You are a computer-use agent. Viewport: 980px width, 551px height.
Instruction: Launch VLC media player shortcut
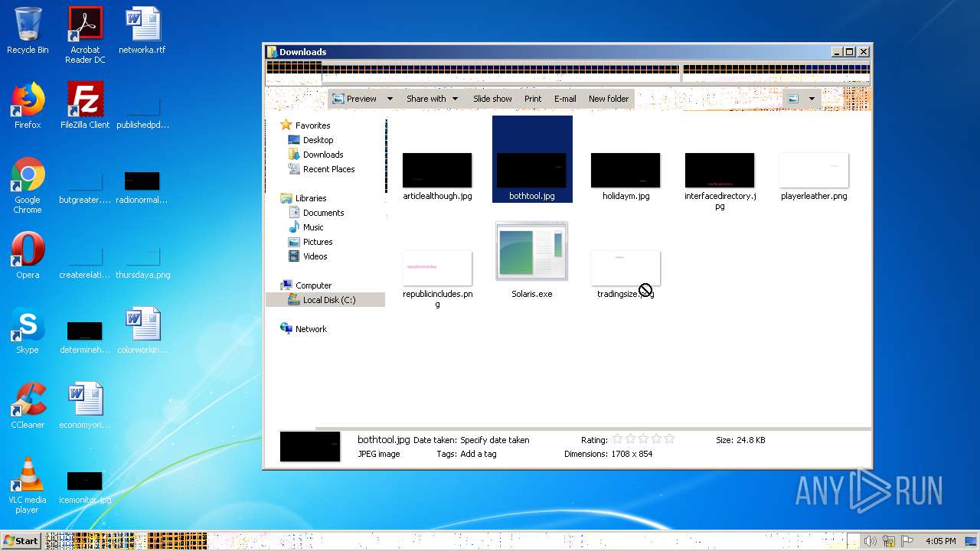point(28,486)
